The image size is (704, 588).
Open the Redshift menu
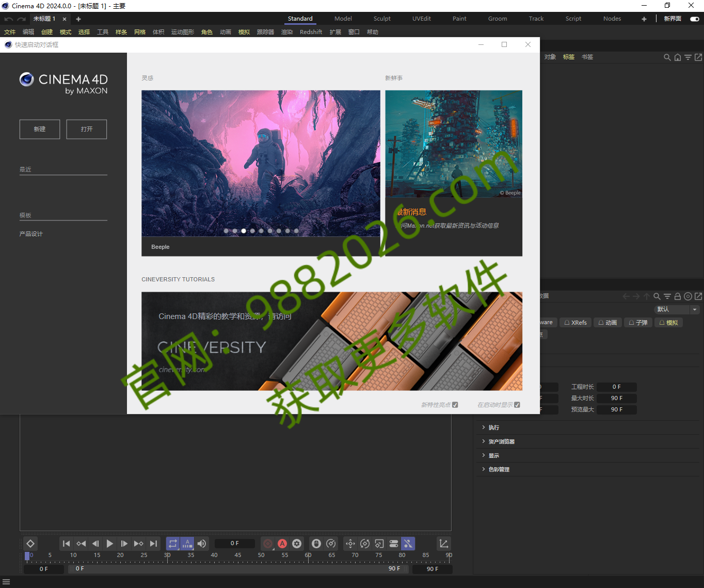tap(311, 32)
